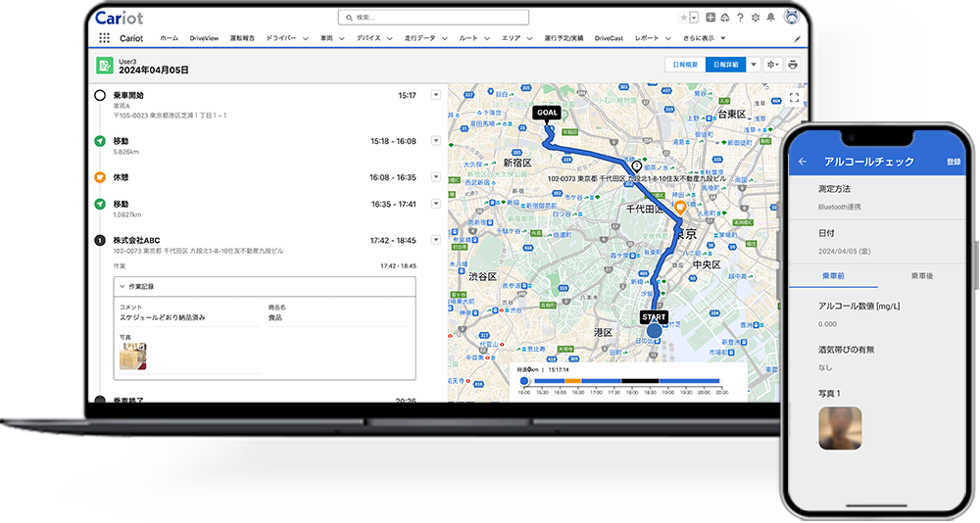
Task: Go back in phone アルコールチェック screen
Action: tap(803, 162)
